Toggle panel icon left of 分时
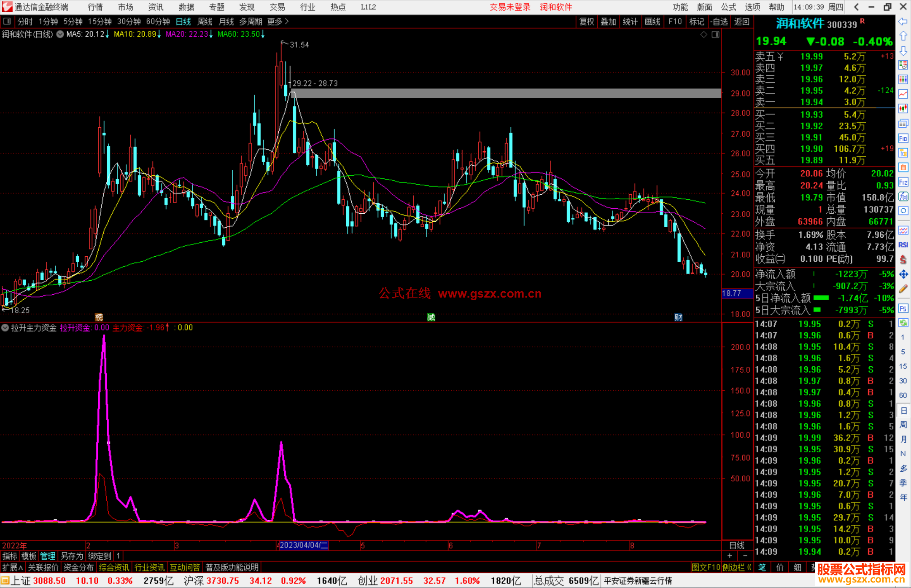Screen dimensions: 911x588 pyautogui.click(x=7, y=21)
